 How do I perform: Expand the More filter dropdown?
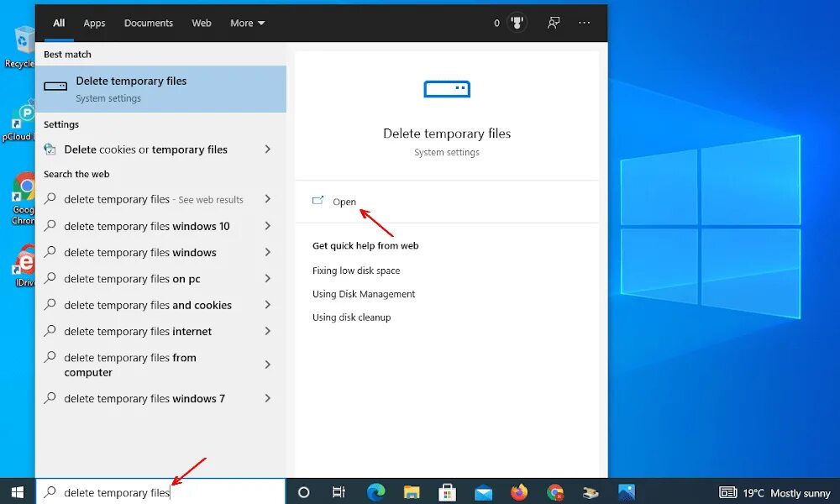point(247,23)
